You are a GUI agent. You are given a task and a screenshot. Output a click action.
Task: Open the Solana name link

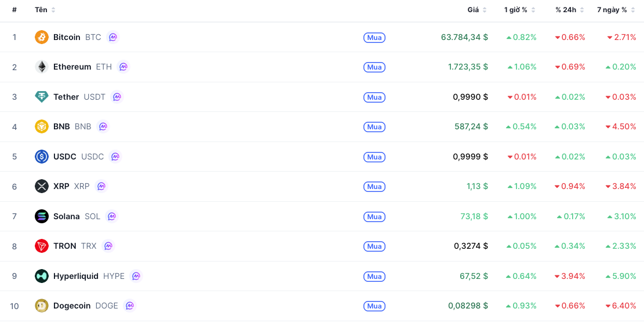click(x=67, y=216)
